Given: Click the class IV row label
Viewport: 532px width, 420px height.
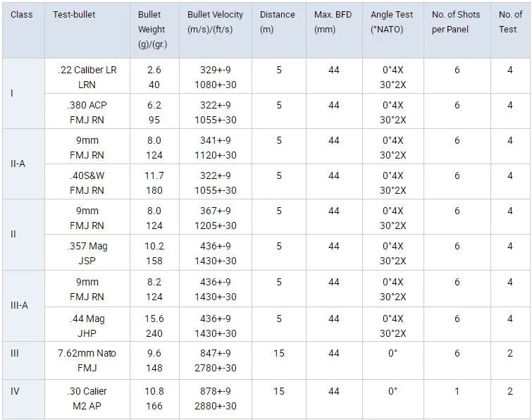Looking at the screenshot, I should tap(15, 390).
